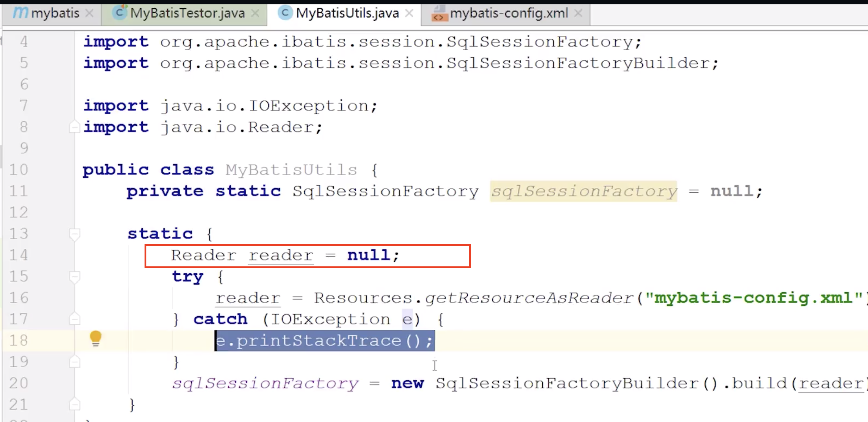Close the mybatis-config.xml tab
Viewport: 868px width, 422px height.
point(578,13)
